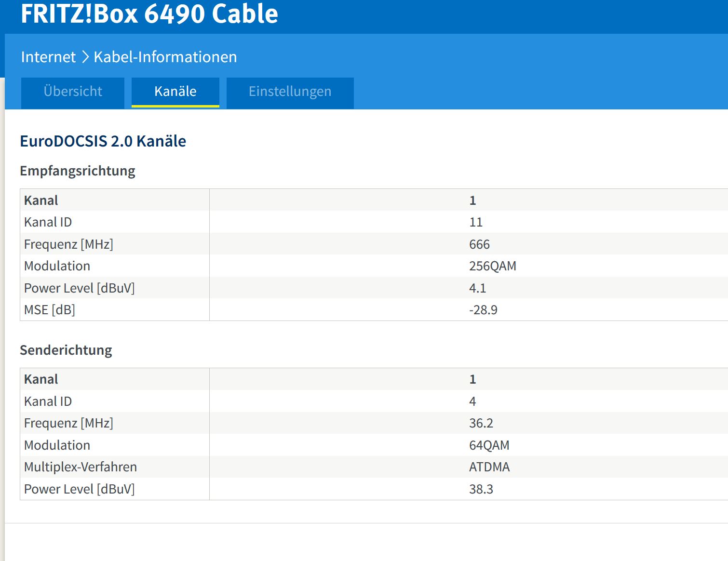Click the FRITZ!Box 6490 Cable title
Screen dimensions: 728x561
tap(149, 13)
